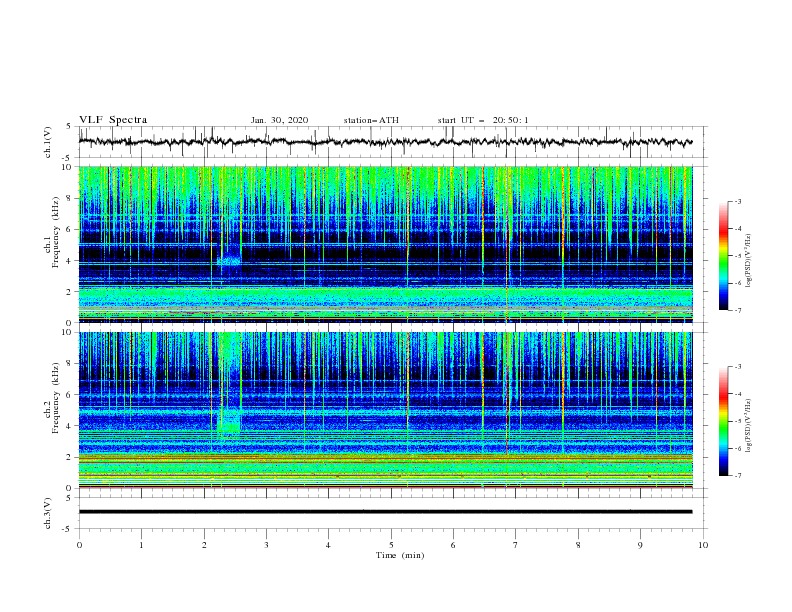This screenshot has height=612, width=792.
Task: Click the ch.1 "Frequency (kHz)" axis label
Action: [x=55, y=233]
